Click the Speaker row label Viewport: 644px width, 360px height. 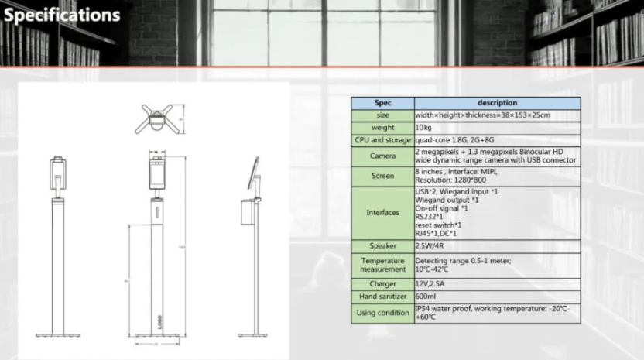[382, 246]
